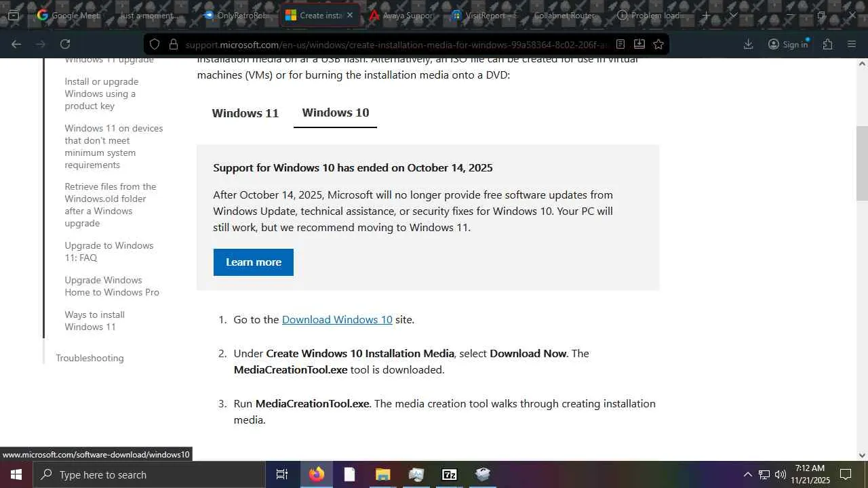The height and width of the screenshot is (488, 868).
Task: Open the 'Upgrade to Windows 11: FAQ' link
Action: (109, 251)
